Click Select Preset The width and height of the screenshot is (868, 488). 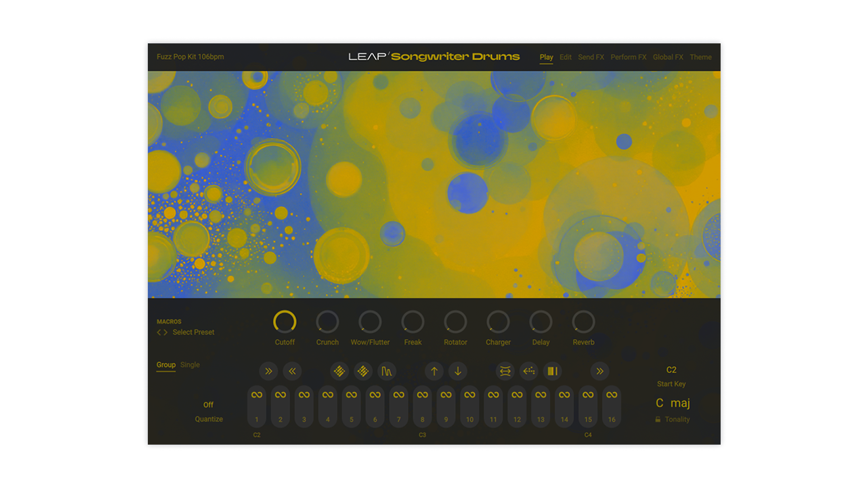coord(193,332)
